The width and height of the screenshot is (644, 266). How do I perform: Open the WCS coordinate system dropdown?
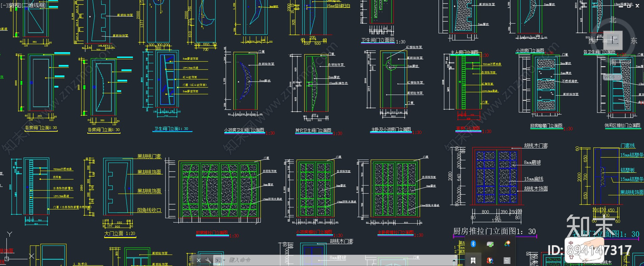[x=612, y=77]
